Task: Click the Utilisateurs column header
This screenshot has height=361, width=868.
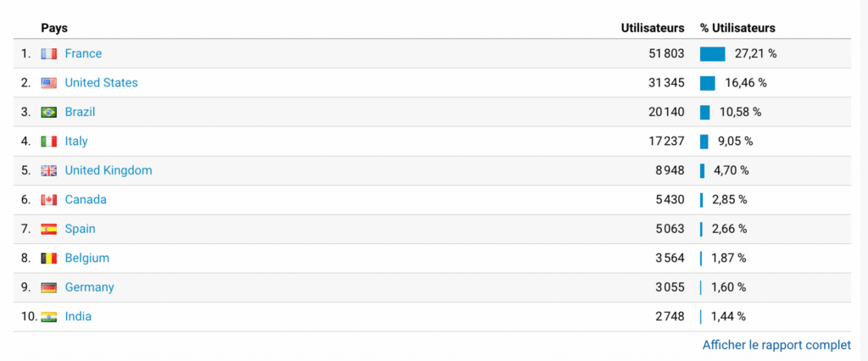Action: pos(653,28)
